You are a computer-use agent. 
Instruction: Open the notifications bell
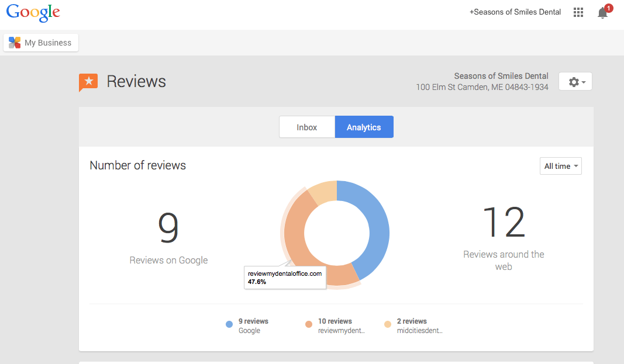point(602,13)
